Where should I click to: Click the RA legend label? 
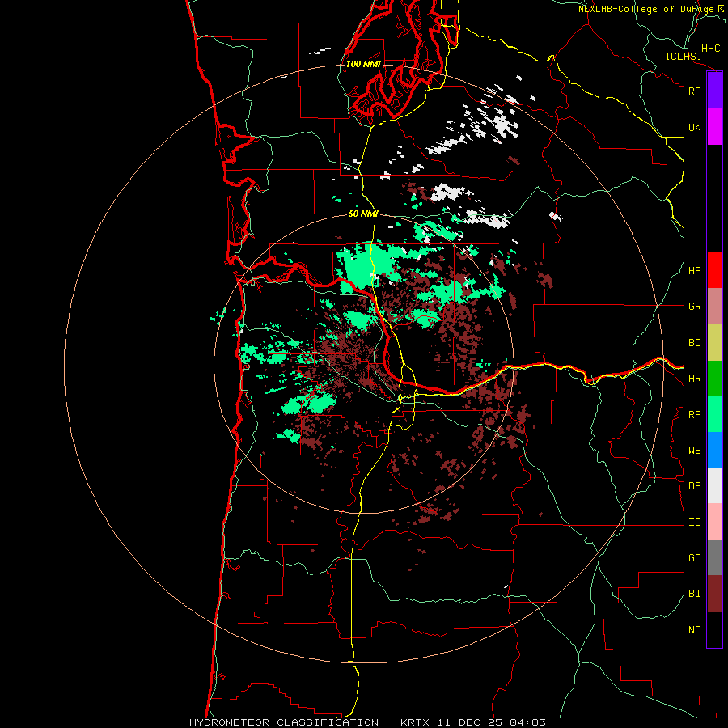click(x=695, y=415)
